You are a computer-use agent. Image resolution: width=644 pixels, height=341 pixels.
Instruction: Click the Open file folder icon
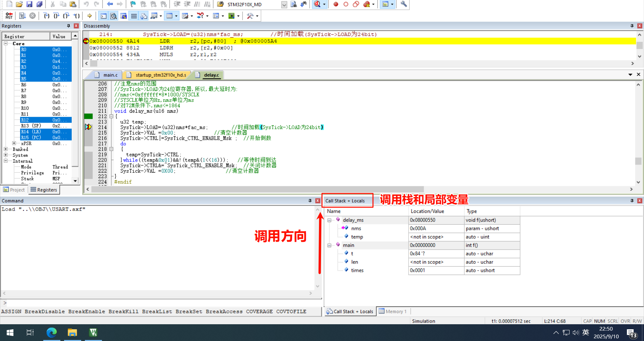[19, 4]
